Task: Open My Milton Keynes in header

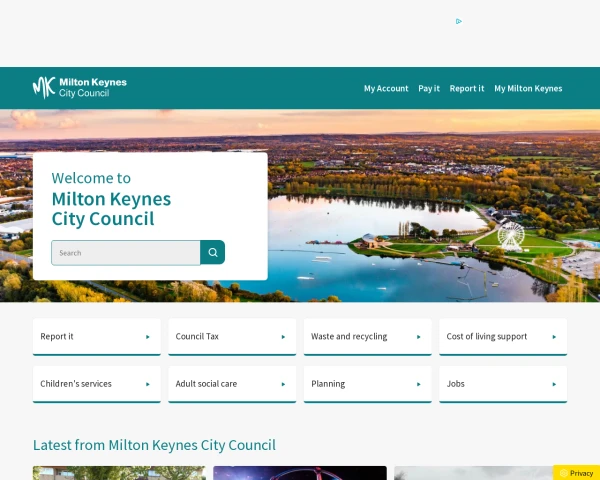Action: coord(528,88)
